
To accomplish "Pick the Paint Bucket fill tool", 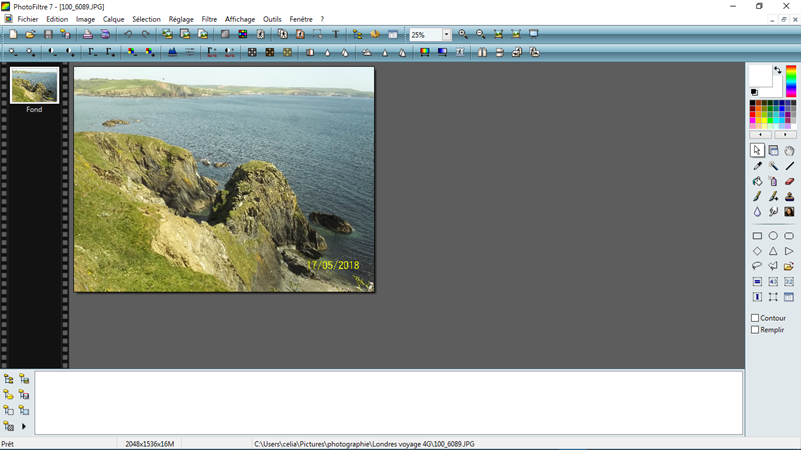I will tap(757, 182).
